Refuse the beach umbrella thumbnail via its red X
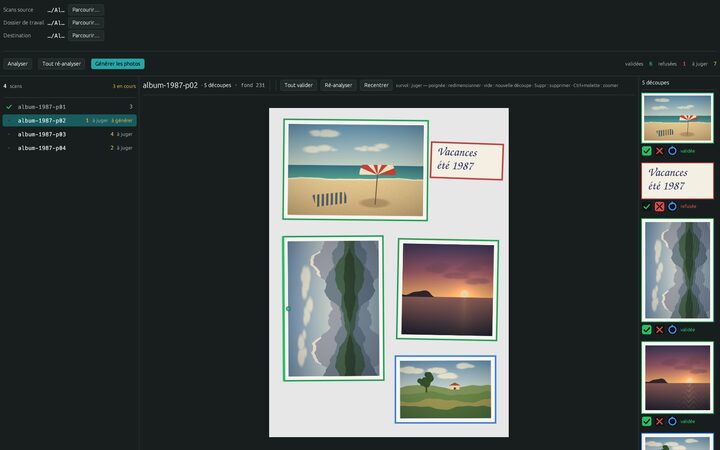Viewport: 720px width, 450px height. point(659,151)
